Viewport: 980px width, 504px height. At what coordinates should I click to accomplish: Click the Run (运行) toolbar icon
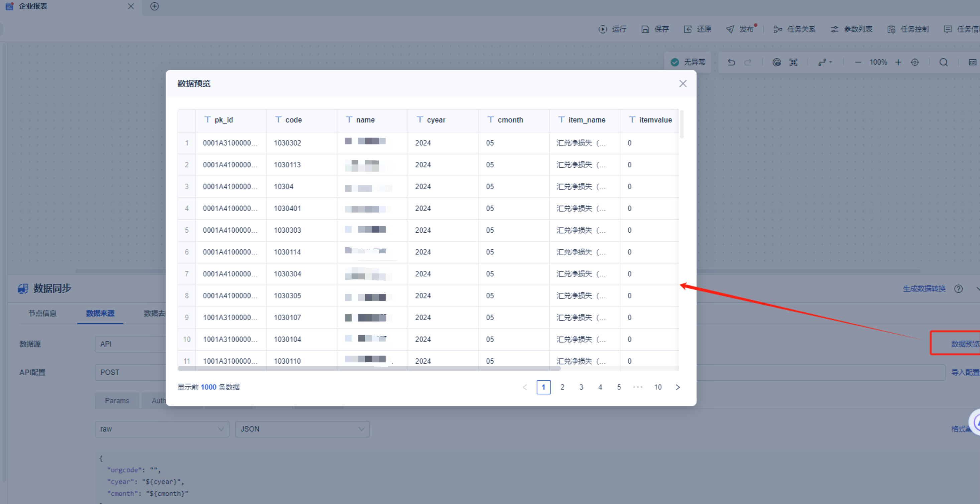(x=603, y=29)
